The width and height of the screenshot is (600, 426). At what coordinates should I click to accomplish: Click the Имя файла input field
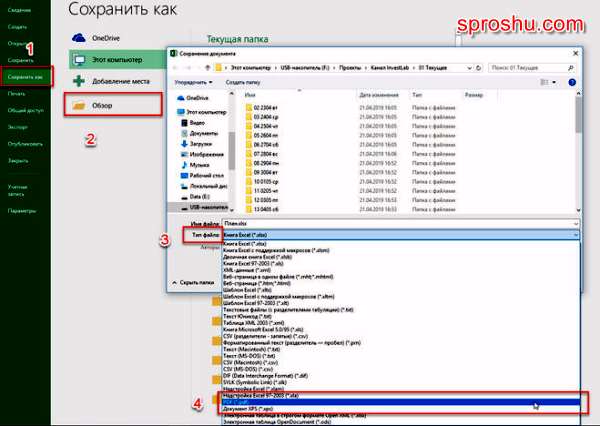[398, 223]
